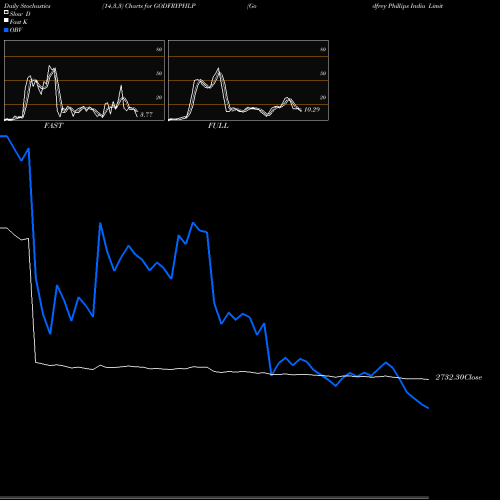Click the FAST stochastic chart panel
This screenshot has height=500, width=500.
pyautogui.click(x=84, y=80)
